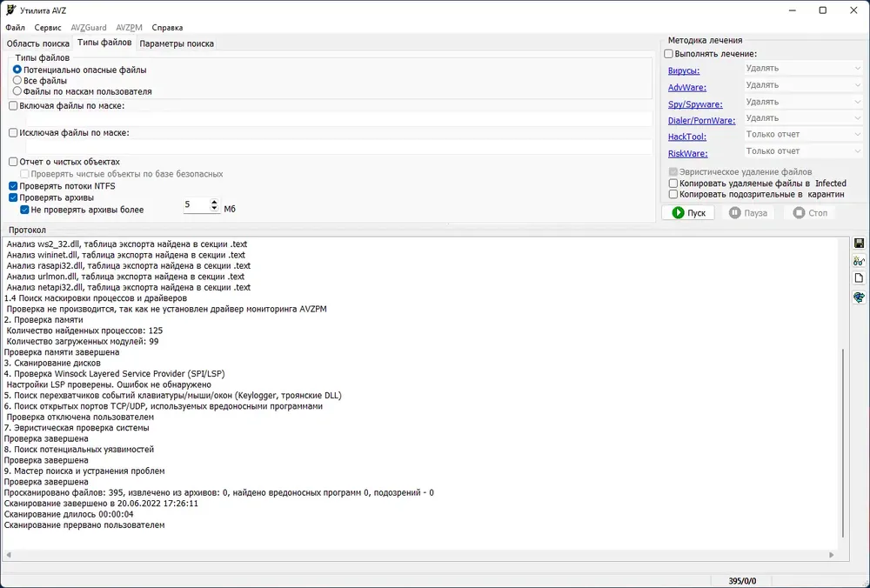Click the AVZ application icon in the title bar

click(10, 10)
